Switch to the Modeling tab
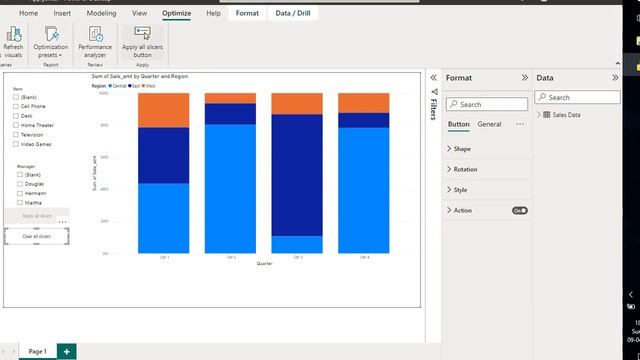Screen dimensions: 640x360 101,13
